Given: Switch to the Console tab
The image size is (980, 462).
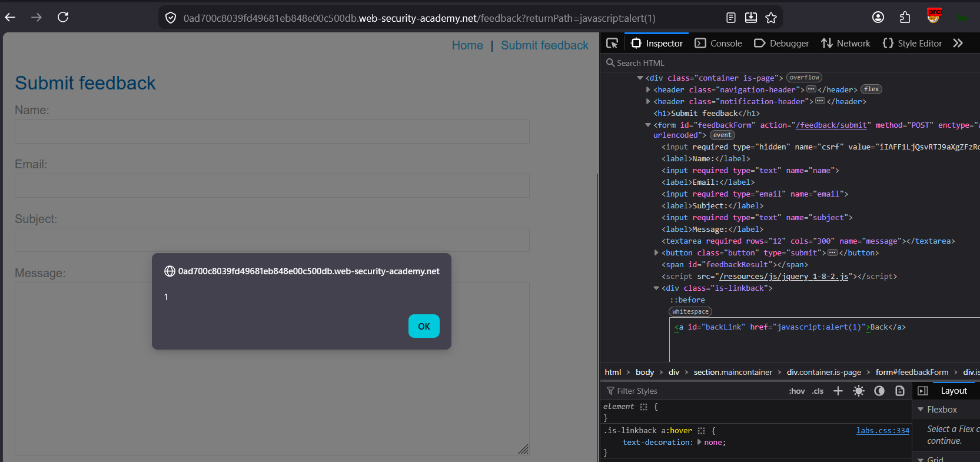Looking at the screenshot, I should click(718, 43).
